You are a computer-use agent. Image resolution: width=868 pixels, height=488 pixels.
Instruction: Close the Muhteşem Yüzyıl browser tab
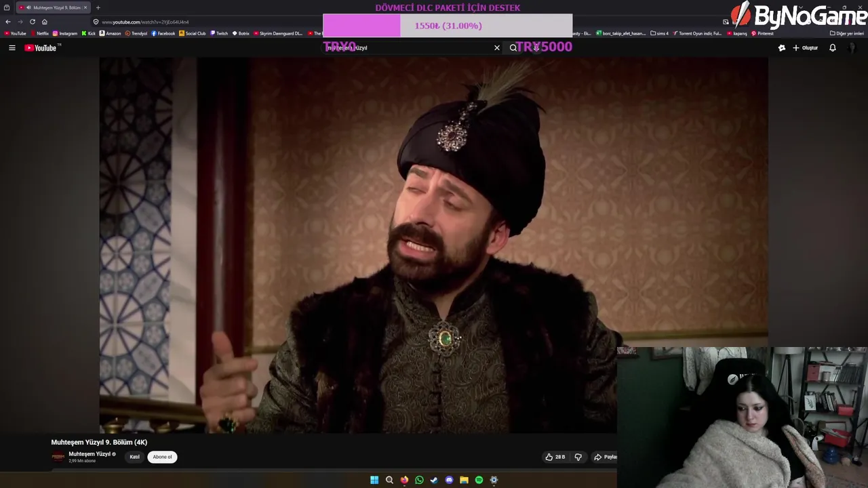point(85,7)
